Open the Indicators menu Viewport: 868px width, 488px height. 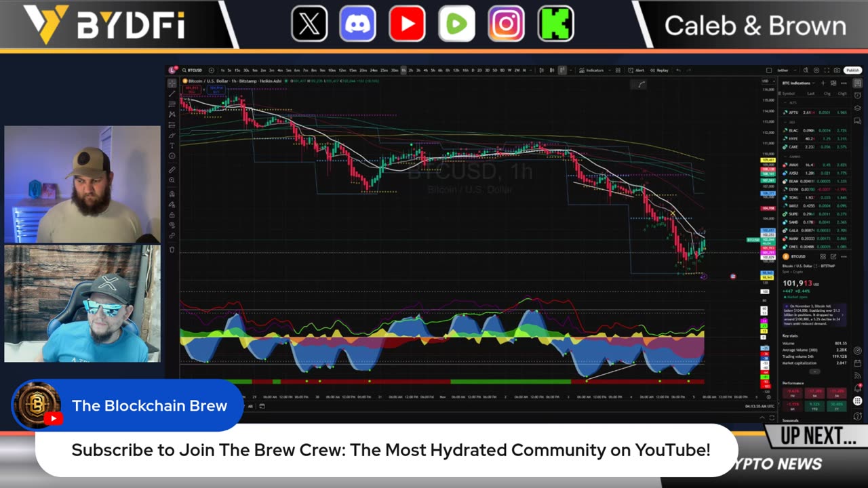click(x=591, y=70)
